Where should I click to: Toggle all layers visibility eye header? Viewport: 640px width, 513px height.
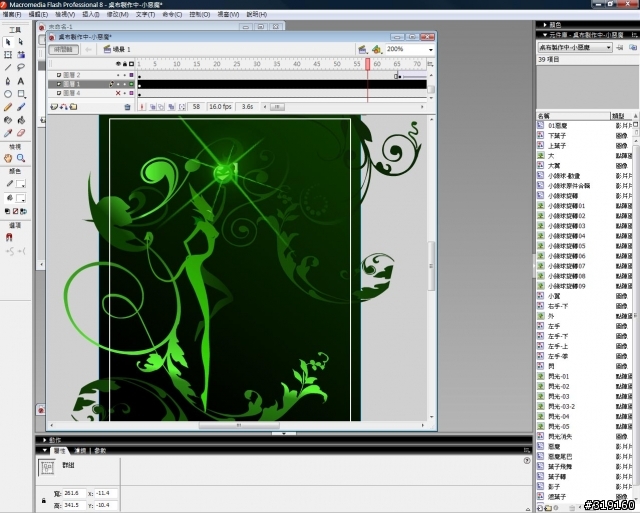click(118, 64)
